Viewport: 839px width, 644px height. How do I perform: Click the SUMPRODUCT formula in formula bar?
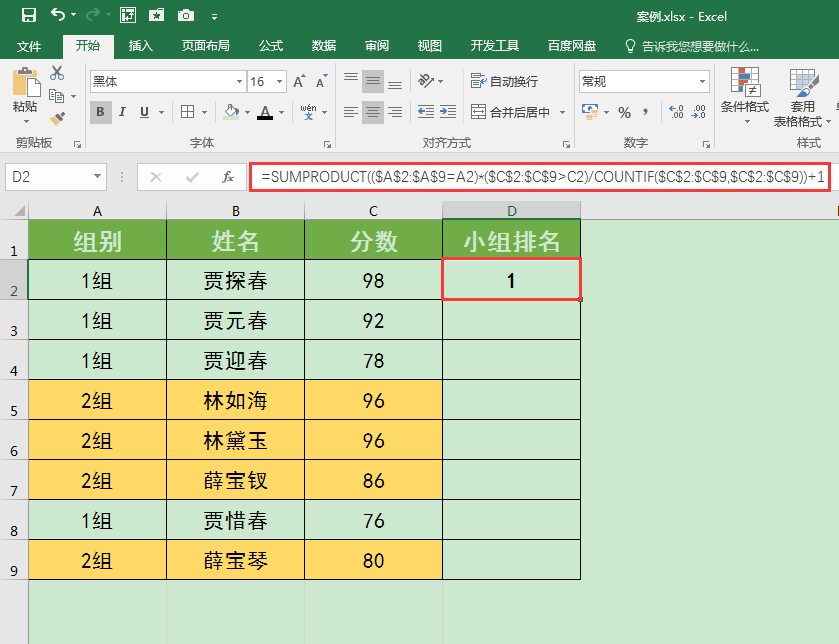[543, 177]
